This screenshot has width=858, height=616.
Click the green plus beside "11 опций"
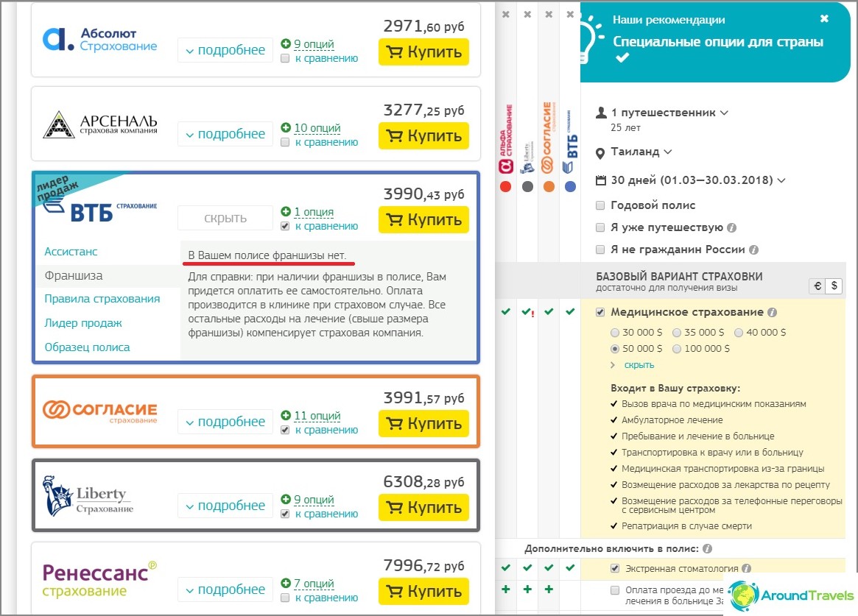click(286, 415)
